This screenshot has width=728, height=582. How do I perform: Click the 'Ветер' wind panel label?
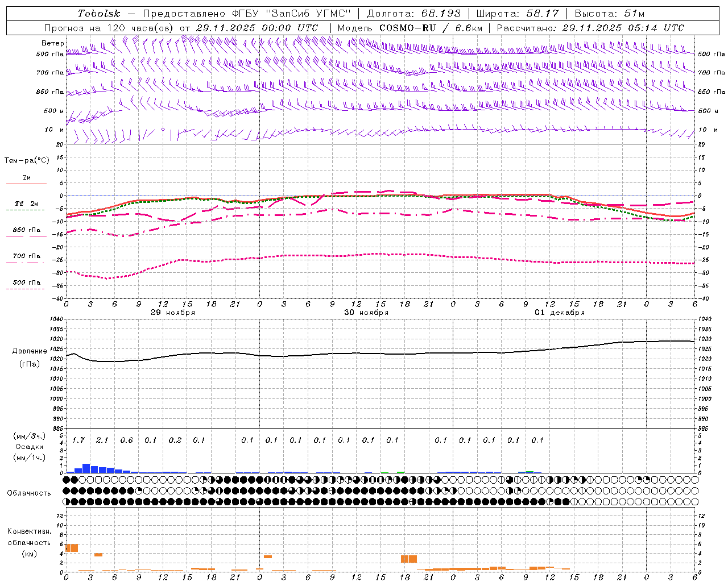[x=52, y=43]
